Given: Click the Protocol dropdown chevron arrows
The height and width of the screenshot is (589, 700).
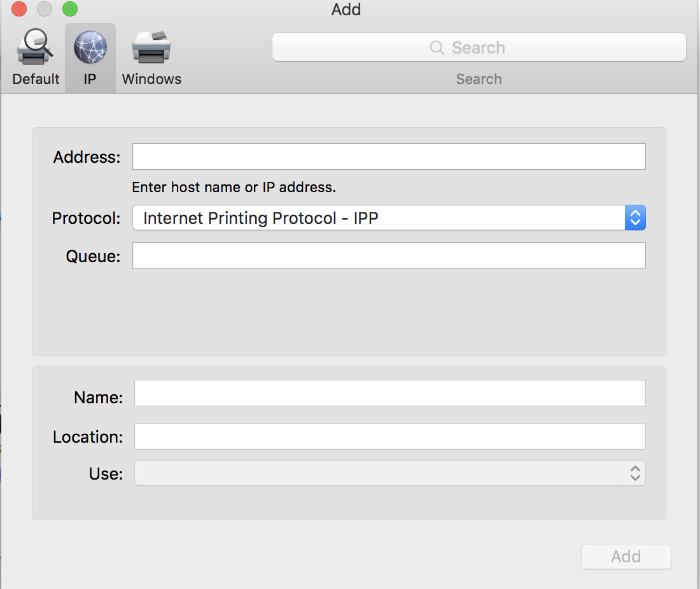Looking at the screenshot, I should click(635, 218).
